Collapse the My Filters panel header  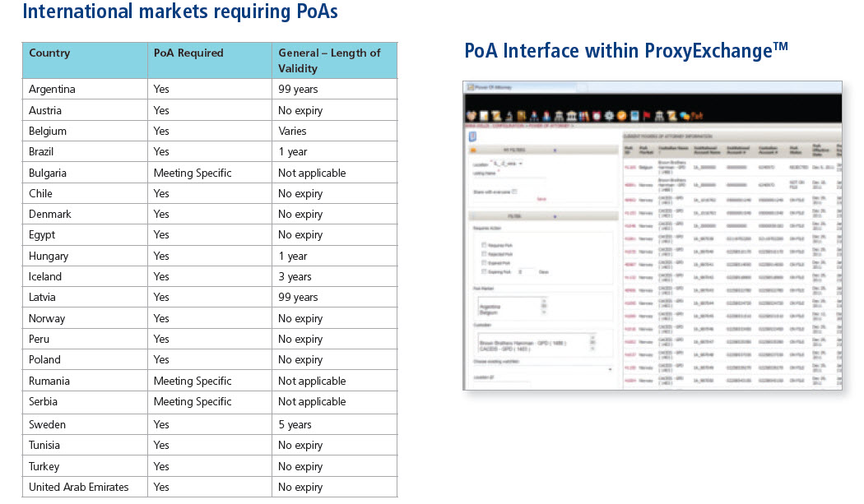(555, 150)
